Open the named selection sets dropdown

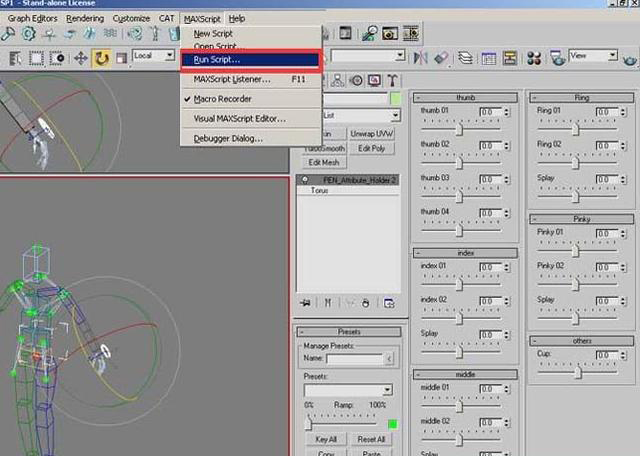point(400,55)
